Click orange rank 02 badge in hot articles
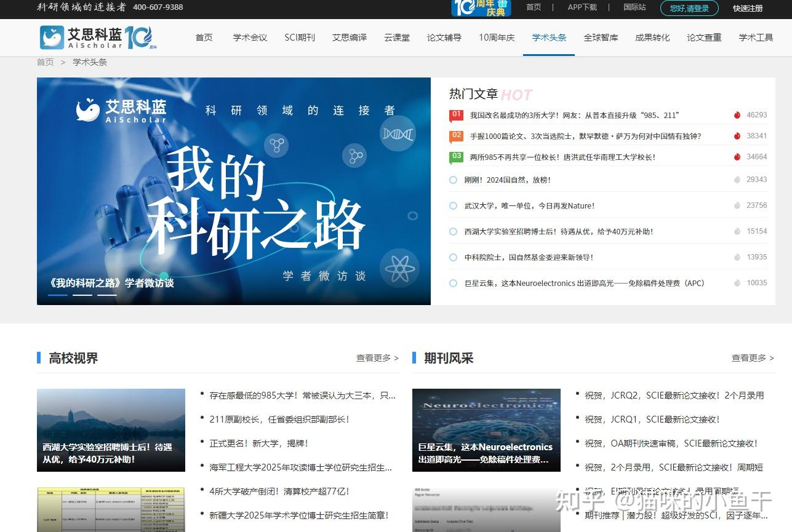Screen dimensions: 792x532 pyautogui.click(x=457, y=137)
